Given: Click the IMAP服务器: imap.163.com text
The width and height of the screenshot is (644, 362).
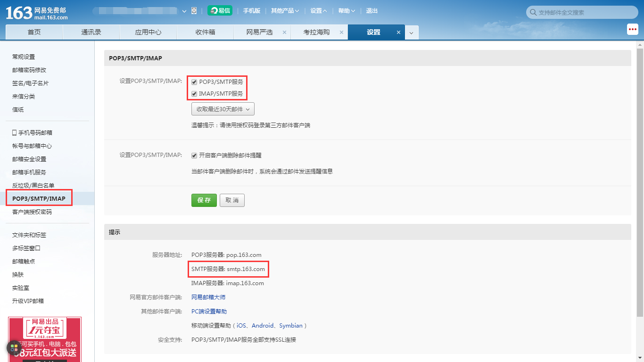Looking at the screenshot, I should click(228, 283).
